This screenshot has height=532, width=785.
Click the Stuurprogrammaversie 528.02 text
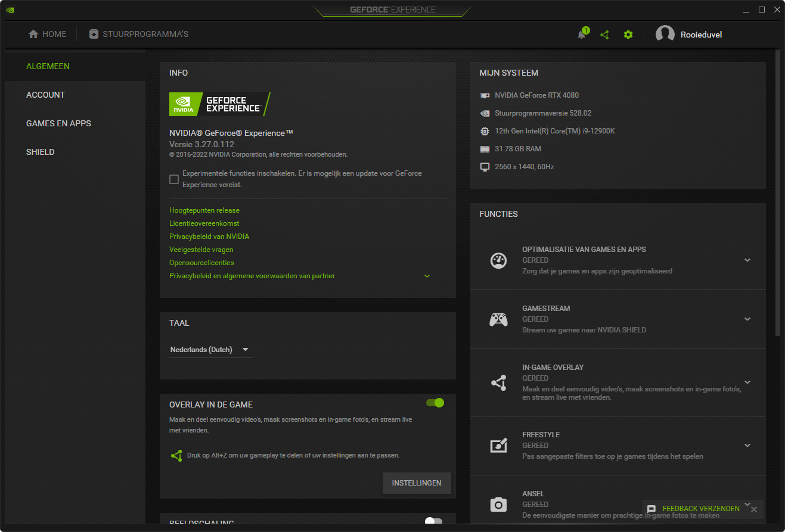coord(543,113)
